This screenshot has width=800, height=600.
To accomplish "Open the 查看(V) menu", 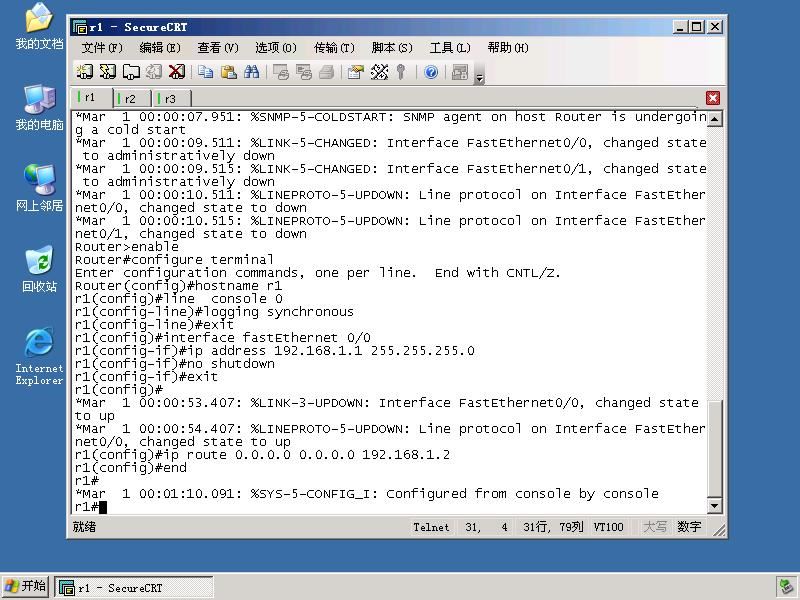I will (x=218, y=48).
